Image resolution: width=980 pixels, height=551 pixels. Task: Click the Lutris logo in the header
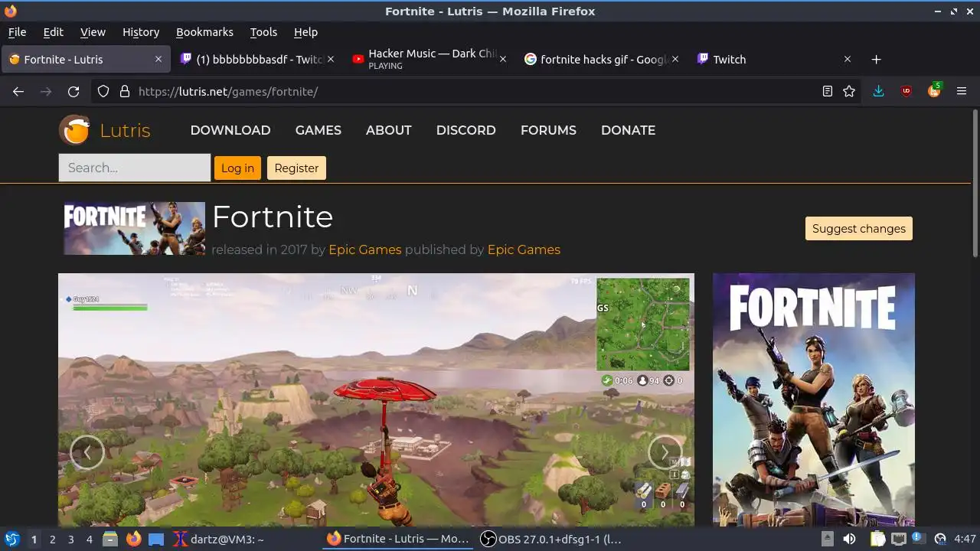[x=105, y=130]
